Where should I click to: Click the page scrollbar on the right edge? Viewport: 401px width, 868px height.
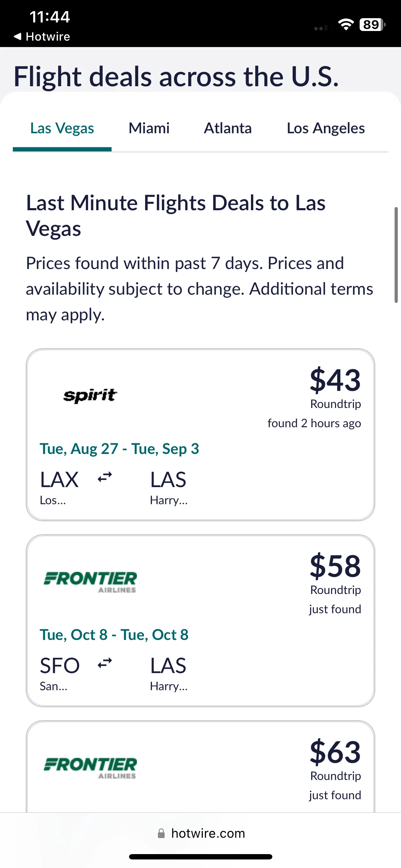click(396, 255)
